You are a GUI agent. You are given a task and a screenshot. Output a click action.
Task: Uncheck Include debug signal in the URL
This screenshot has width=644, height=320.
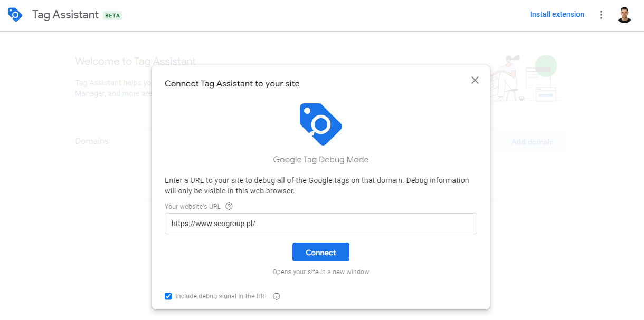tap(168, 296)
